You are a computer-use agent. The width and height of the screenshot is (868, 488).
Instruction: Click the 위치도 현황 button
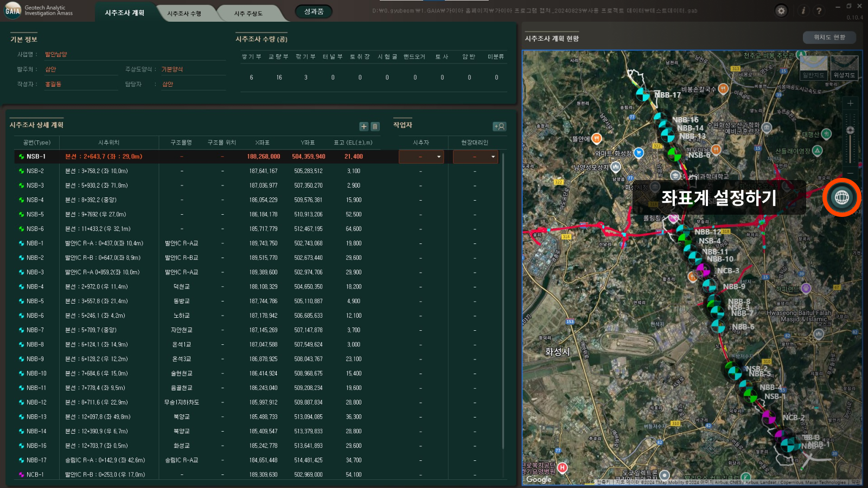(829, 37)
